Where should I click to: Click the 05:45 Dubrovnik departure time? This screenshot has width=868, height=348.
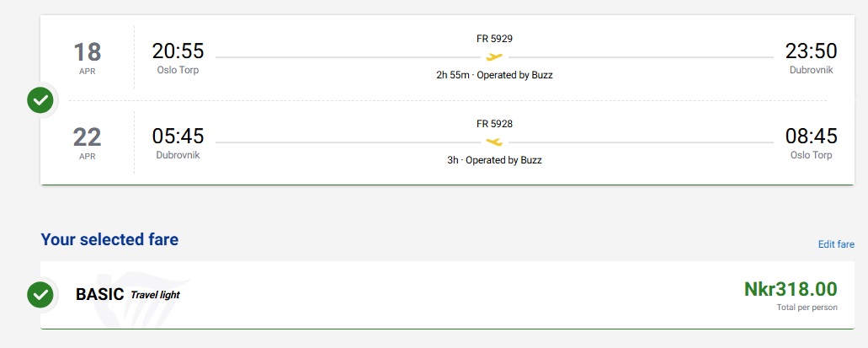[x=178, y=136]
